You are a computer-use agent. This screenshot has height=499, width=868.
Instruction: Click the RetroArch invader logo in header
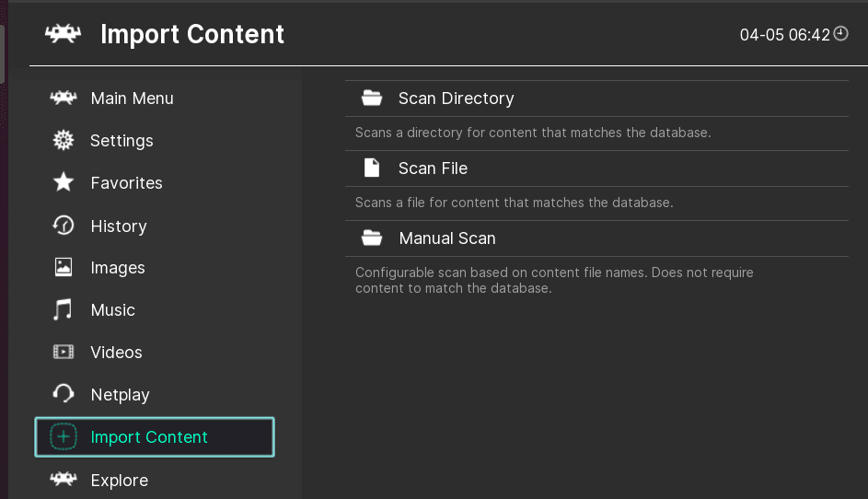(64, 34)
